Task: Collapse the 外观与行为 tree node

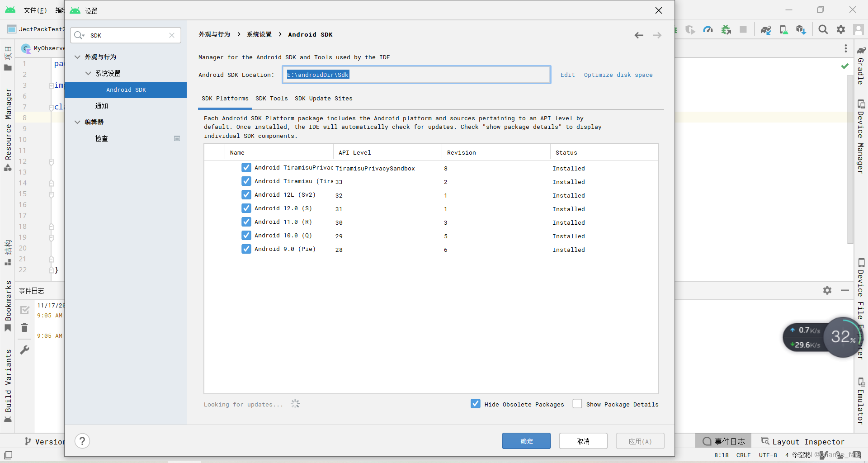Action: tap(77, 57)
